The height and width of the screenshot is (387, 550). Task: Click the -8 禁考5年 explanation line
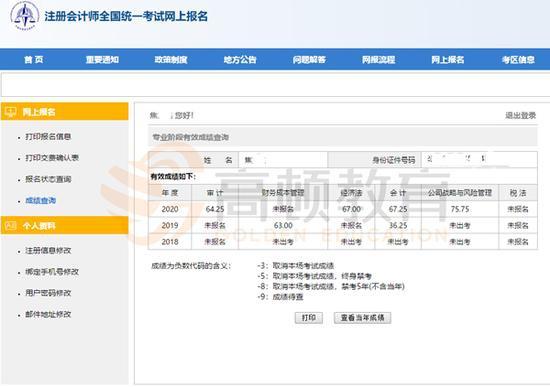[331, 287]
